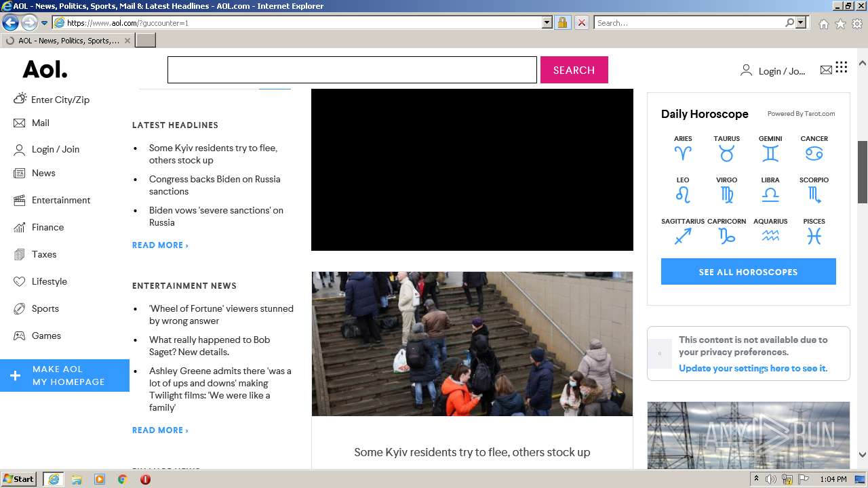Select the Cancer zodiac icon
868x488 pixels.
[x=814, y=154]
